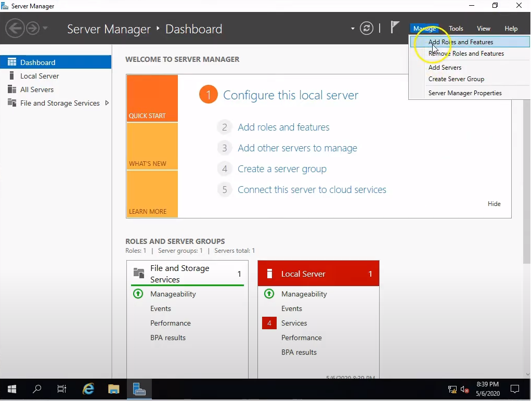Click Add roles and features link

(x=283, y=127)
